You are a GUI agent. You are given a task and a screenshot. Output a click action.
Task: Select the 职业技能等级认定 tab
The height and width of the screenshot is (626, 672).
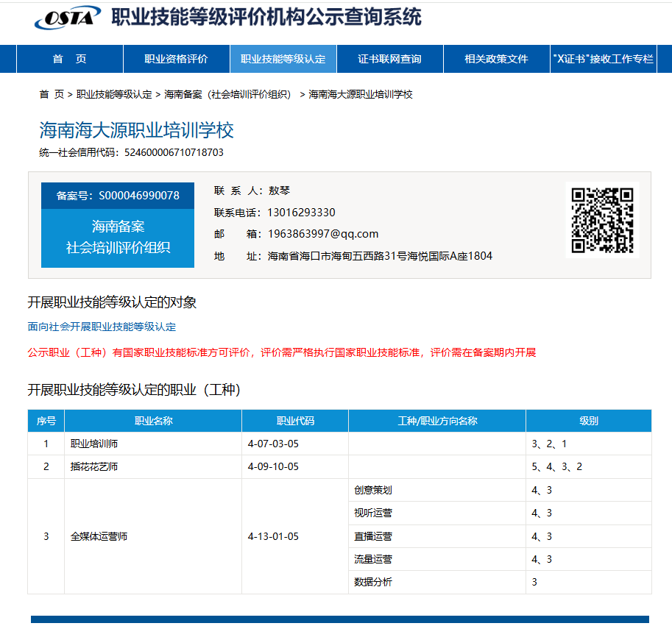283,59
